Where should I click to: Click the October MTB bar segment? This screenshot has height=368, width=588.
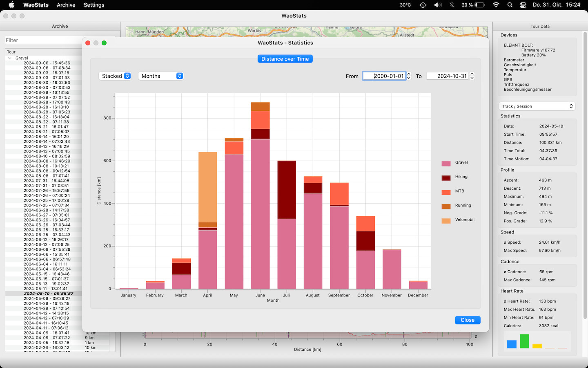(365, 224)
